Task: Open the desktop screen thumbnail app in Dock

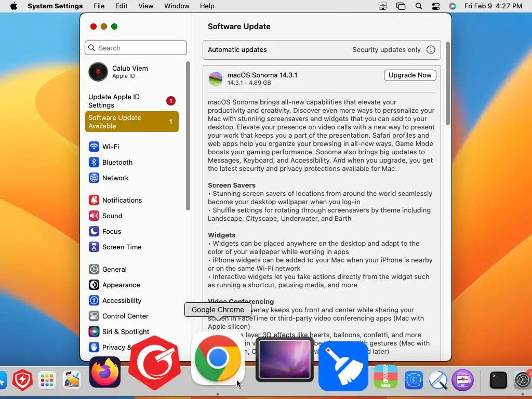Action: [284, 360]
